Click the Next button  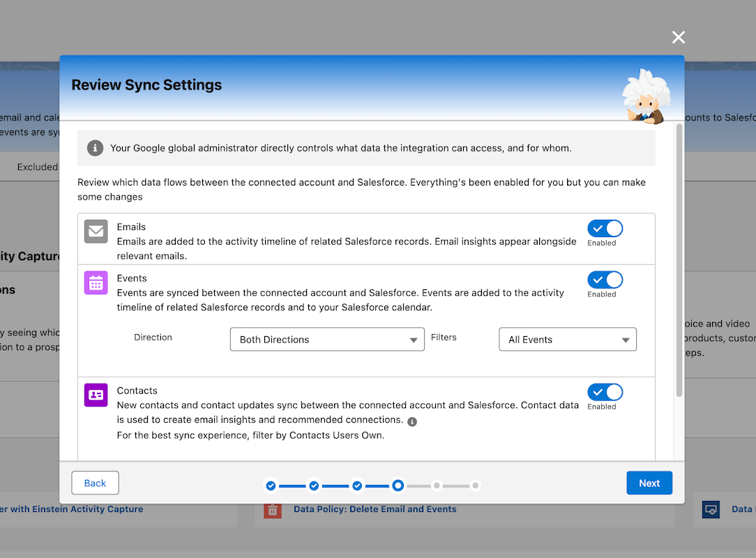[x=649, y=483]
